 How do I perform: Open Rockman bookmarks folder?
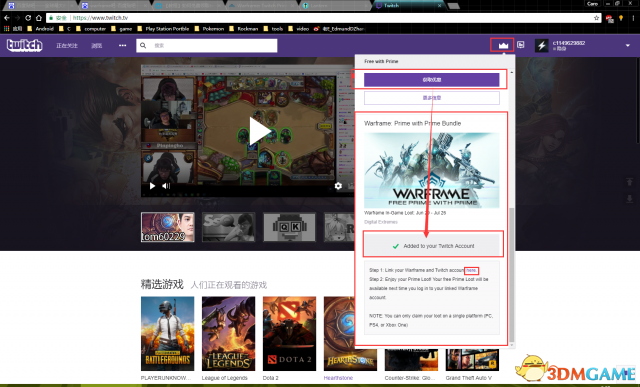(x=244, y=29)
